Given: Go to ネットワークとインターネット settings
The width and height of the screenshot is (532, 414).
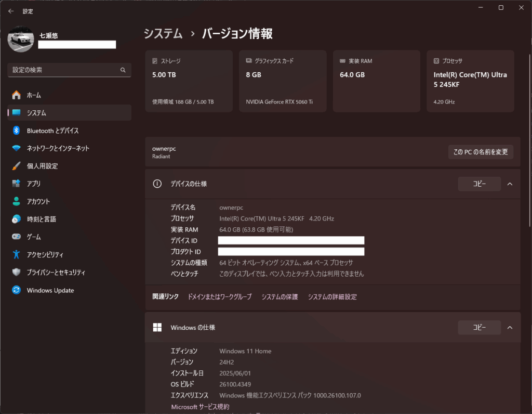Looking at the screenshot, I should click(69, 148).
